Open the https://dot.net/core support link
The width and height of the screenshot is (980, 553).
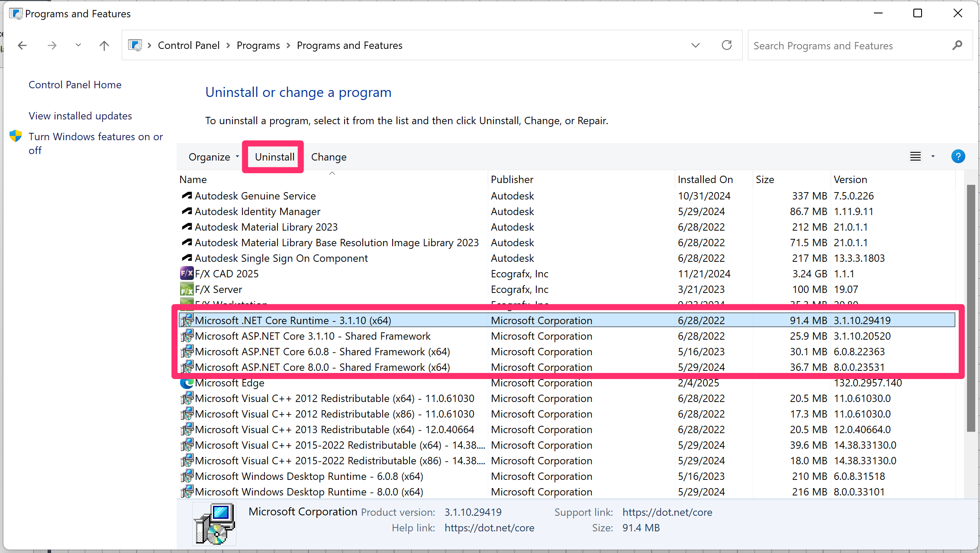point(667,512)
